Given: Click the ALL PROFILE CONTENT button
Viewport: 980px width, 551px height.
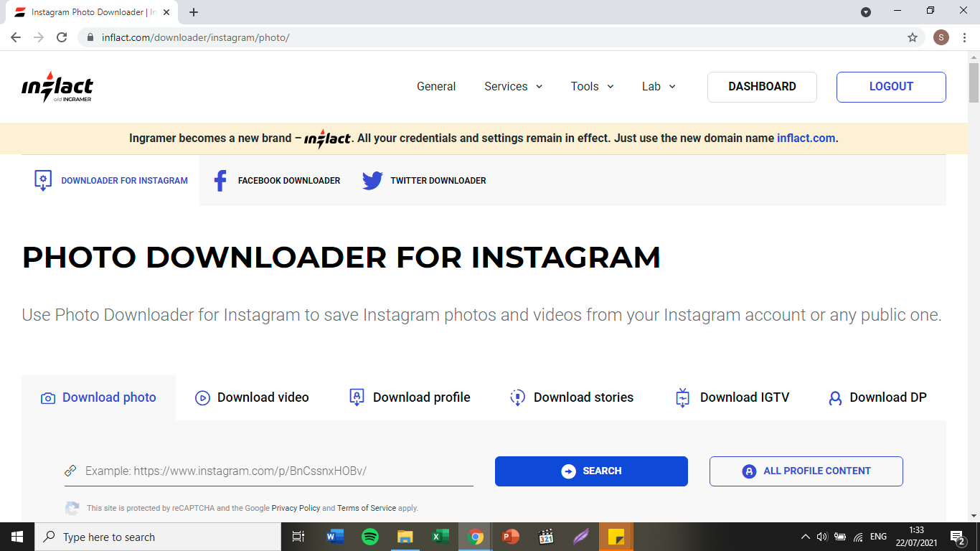Looking at the screenshot, I should (x=806, y=471).
